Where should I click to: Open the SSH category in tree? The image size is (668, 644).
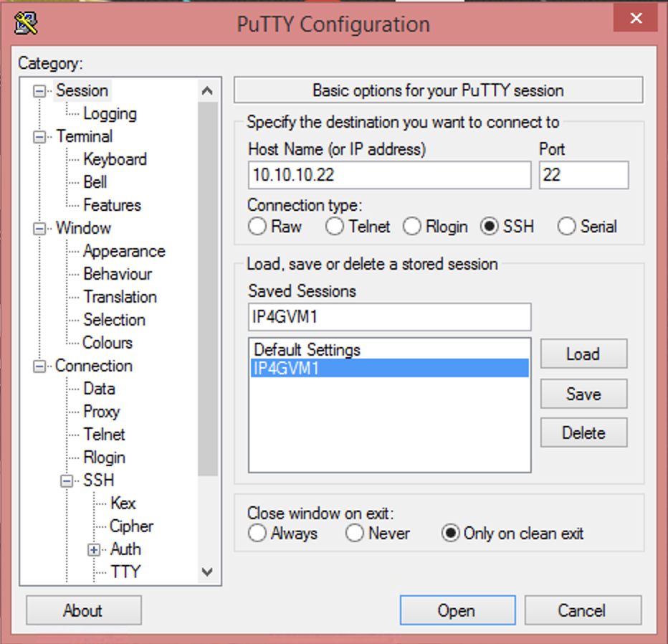point(98,480)
